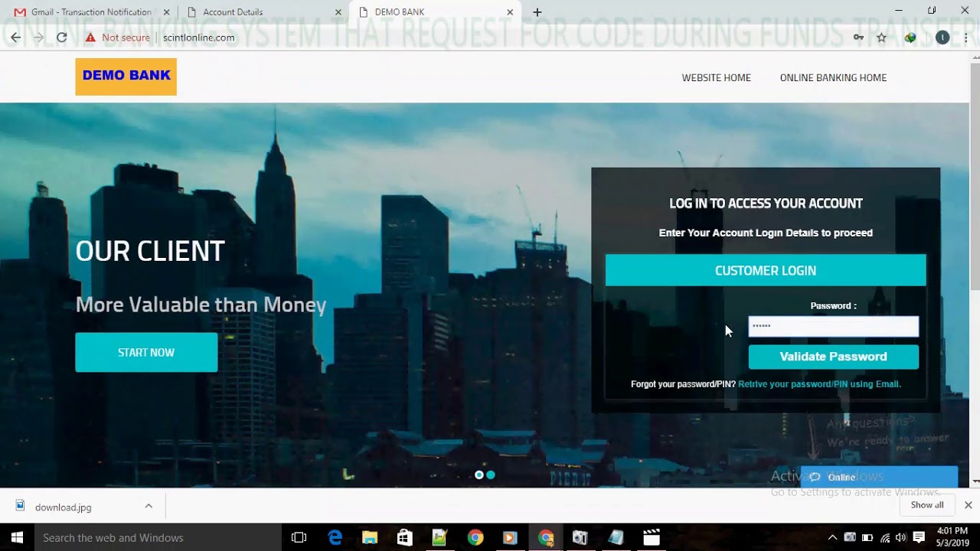
Task: Click the Validate Password button
Action: [x=833, y=357]
